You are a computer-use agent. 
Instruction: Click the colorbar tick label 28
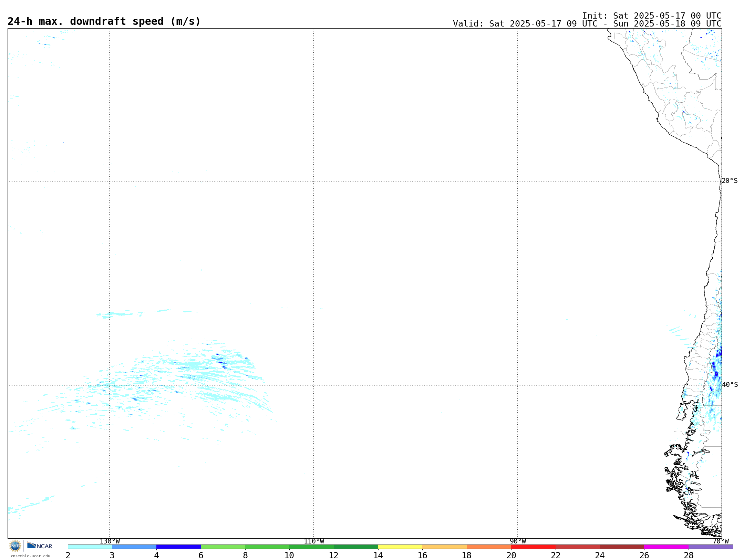tap(689, 556)
